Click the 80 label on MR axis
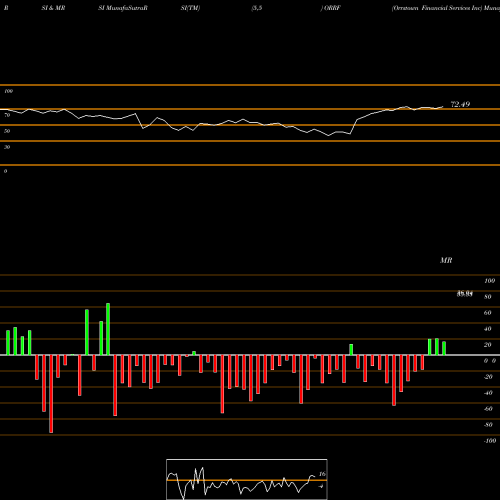The height and width of the screenshot is (500, 500). tap(488, 297)
